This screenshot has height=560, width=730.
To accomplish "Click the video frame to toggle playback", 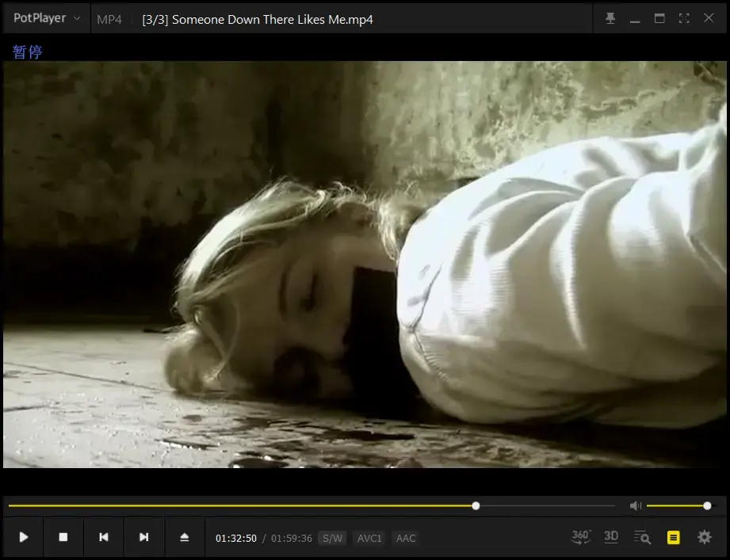I will [365, 265].
